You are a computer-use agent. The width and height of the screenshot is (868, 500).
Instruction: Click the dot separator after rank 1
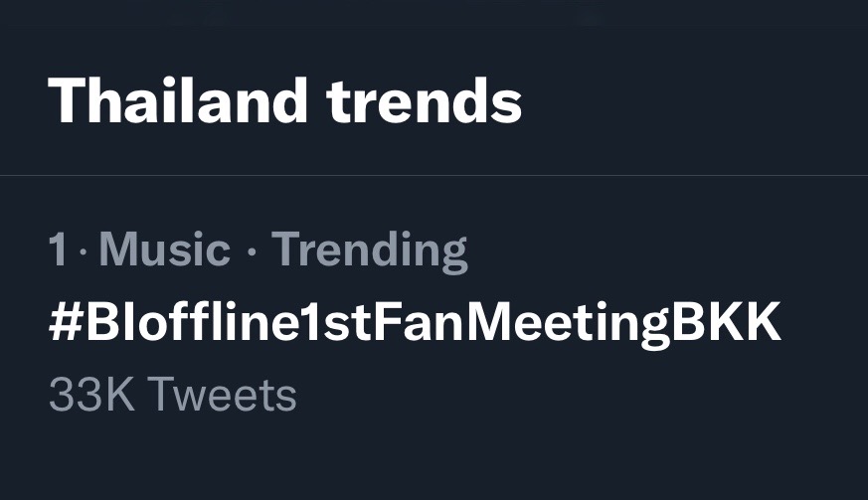(84, 251)
